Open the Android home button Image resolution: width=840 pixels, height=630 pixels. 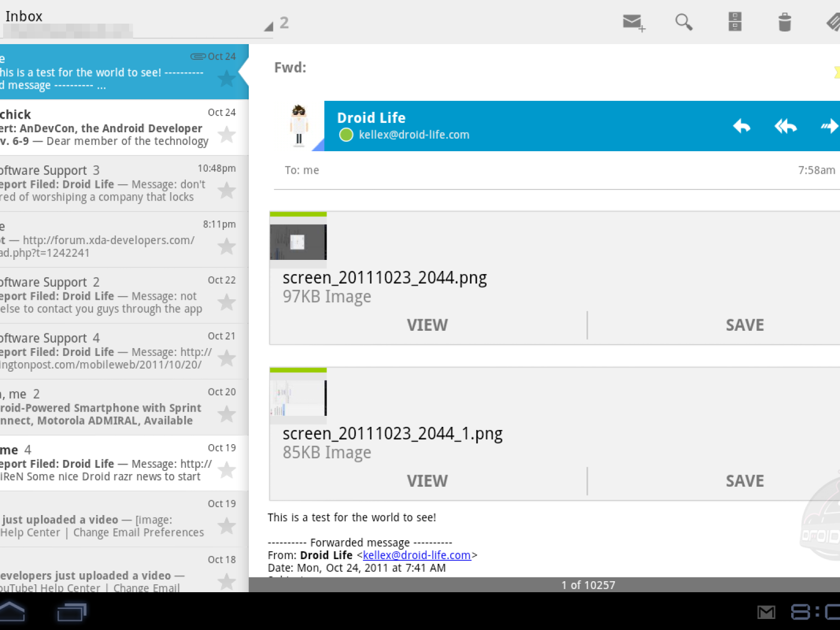click(x=12, y=612)
